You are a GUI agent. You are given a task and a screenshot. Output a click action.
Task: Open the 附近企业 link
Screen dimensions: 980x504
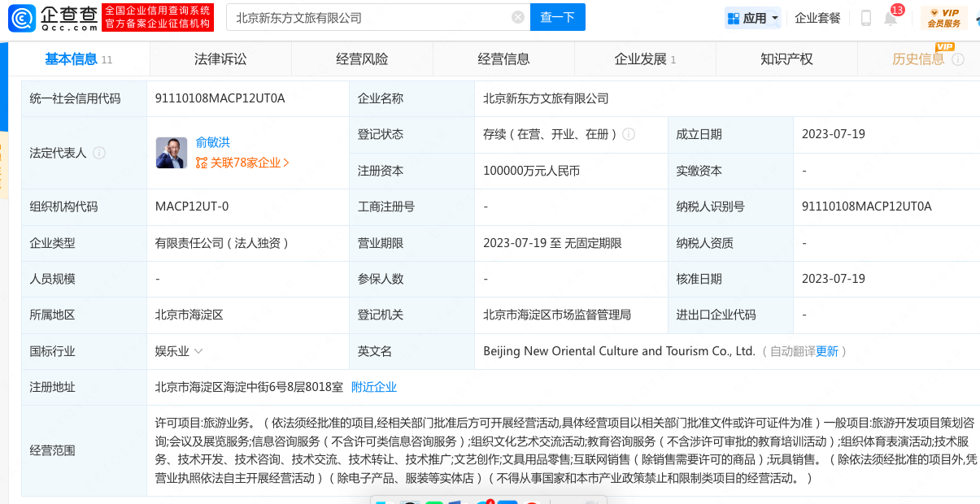(x=374, y=387)
